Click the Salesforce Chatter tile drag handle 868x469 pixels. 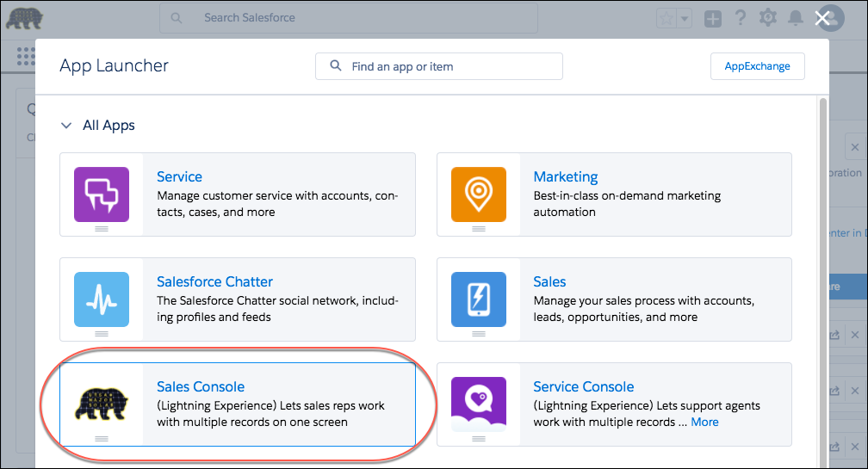click(102, 334)
